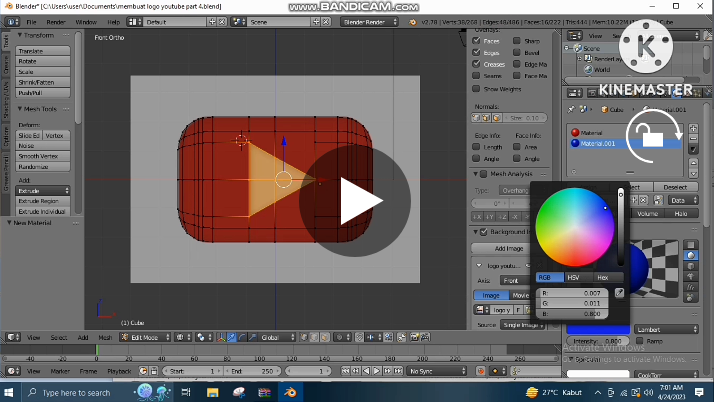The width and height of the screenshot is (714, 402).
Task: Open the Mesh menu in 3D view header
Action: [x=105, y=337]
